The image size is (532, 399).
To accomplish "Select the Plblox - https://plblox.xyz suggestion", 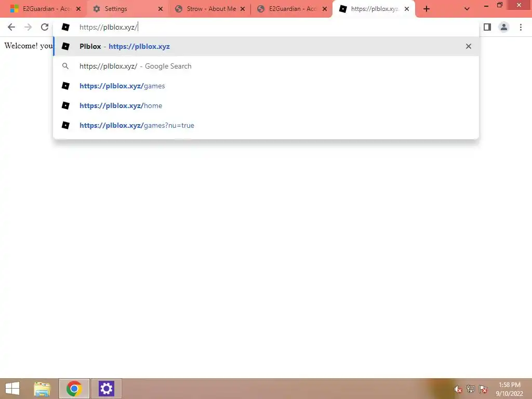I will point(266,46).
